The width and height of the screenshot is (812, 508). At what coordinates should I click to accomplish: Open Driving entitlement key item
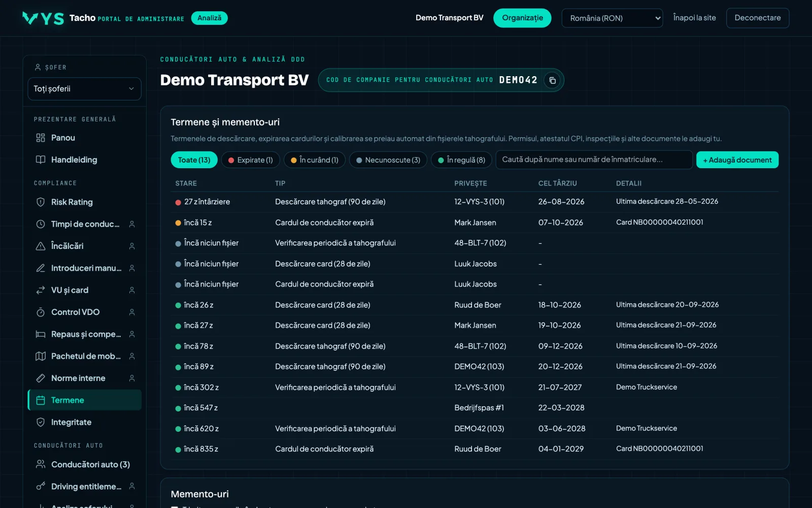coord(84,487)
